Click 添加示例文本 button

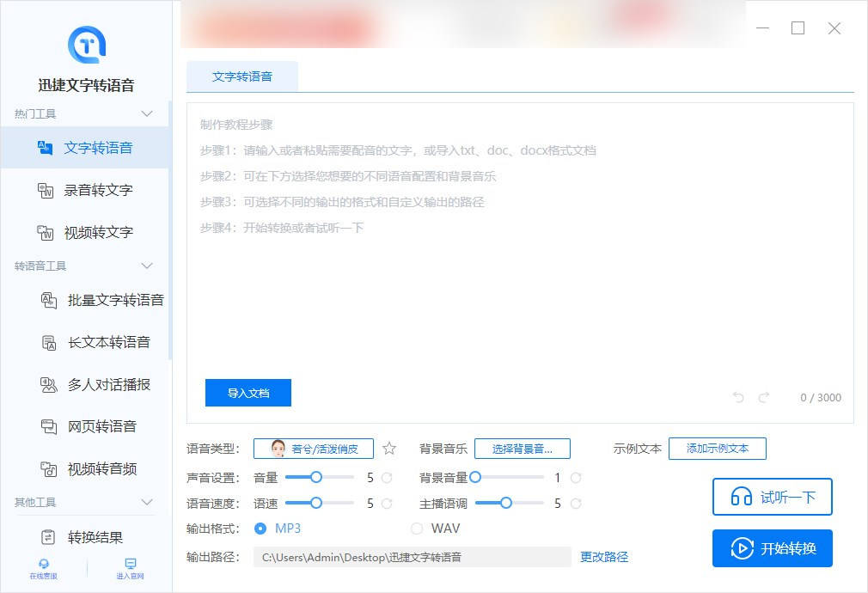point(718,449)
